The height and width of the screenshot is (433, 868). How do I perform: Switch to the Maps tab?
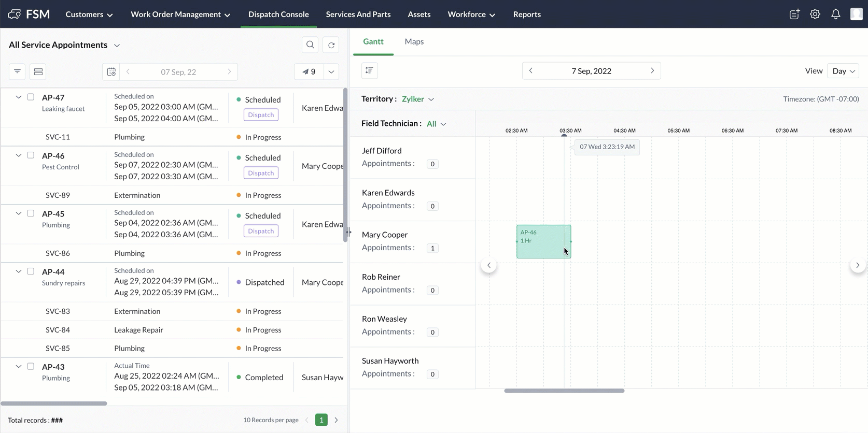coord(414,41)
